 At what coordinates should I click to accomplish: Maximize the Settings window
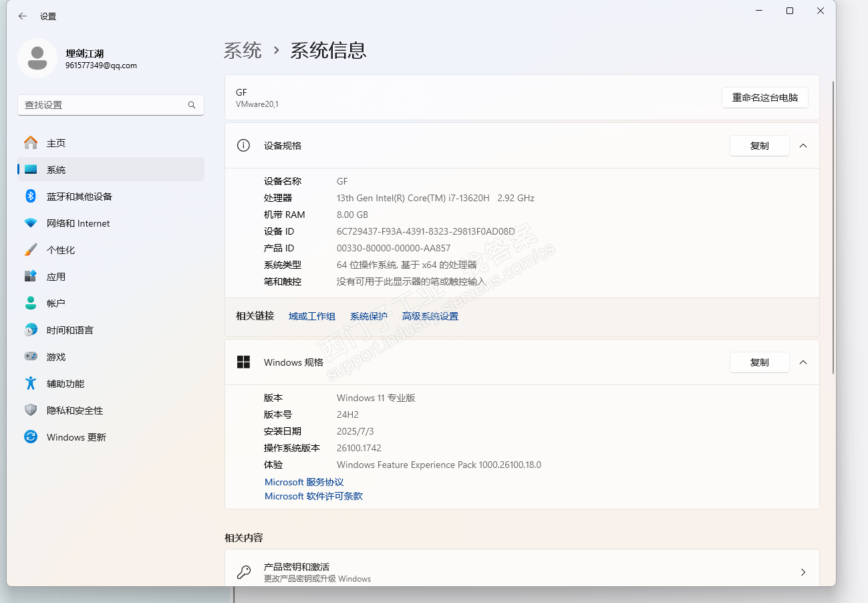[x=790, y=11]
